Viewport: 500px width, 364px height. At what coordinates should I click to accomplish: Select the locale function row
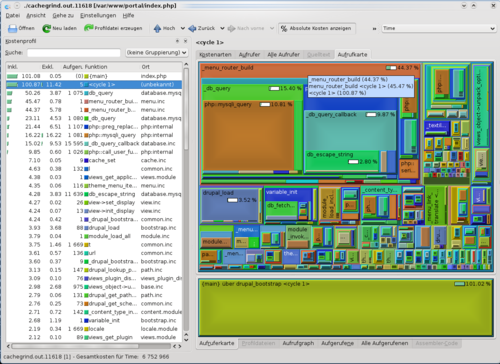(x=94, y=329)
